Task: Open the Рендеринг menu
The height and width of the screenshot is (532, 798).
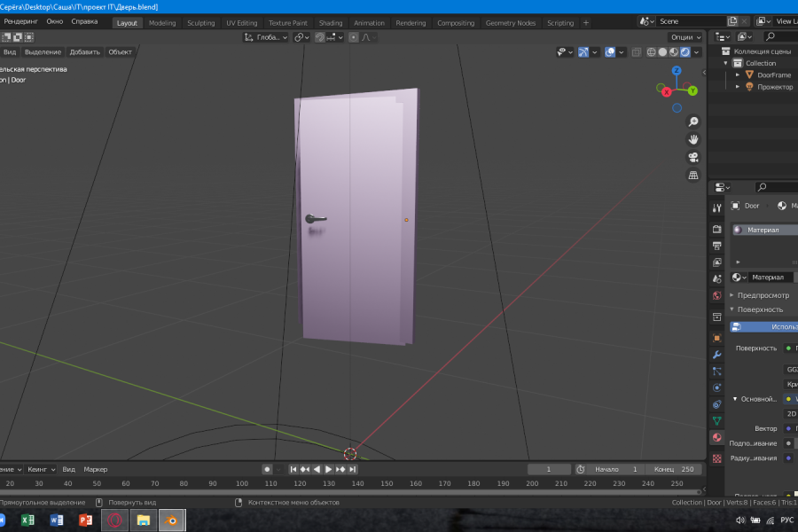Action: 20,20
